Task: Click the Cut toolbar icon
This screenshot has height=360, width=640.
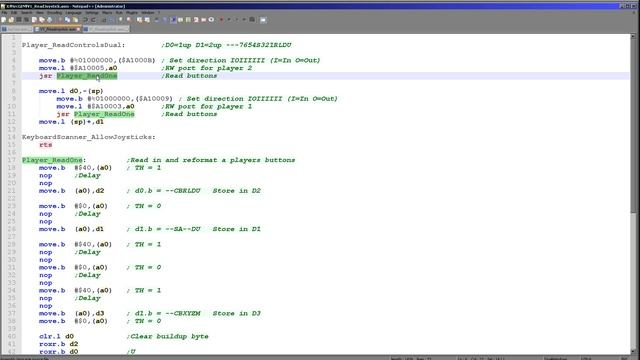Action: point(60,20)
